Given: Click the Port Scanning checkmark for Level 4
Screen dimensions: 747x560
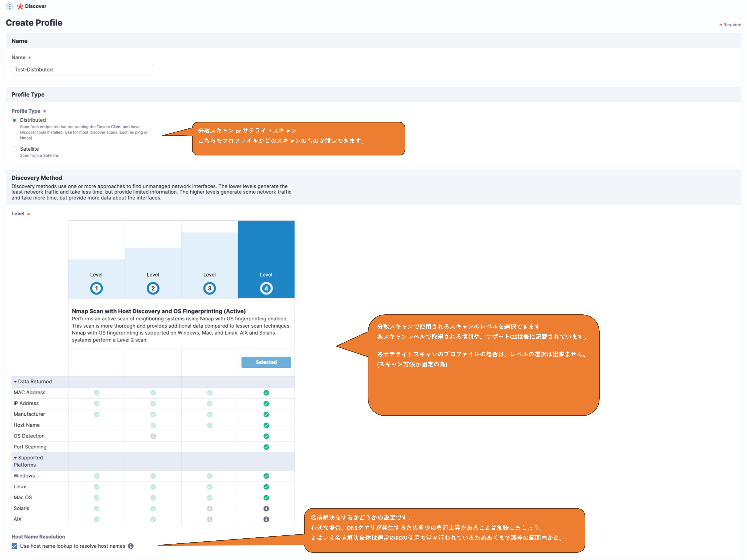Looking at the screenshot, I should tap(266, 447).
